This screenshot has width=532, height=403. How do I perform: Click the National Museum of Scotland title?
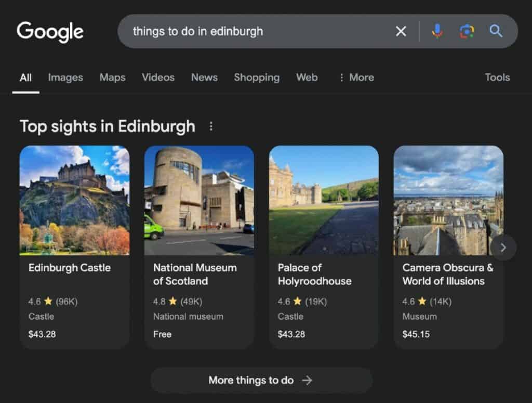[x=195, y=275]
